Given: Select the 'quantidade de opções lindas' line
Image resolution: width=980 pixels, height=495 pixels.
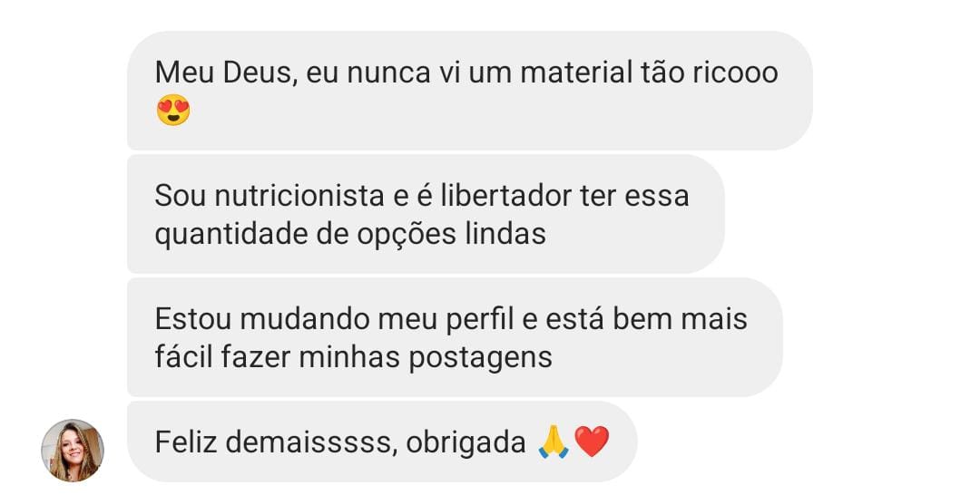Looking at the screenshot, I should [x=350, y=235].
